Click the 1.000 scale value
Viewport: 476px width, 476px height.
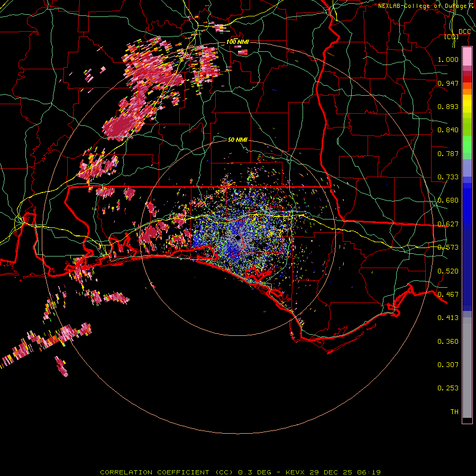point(448,59)
